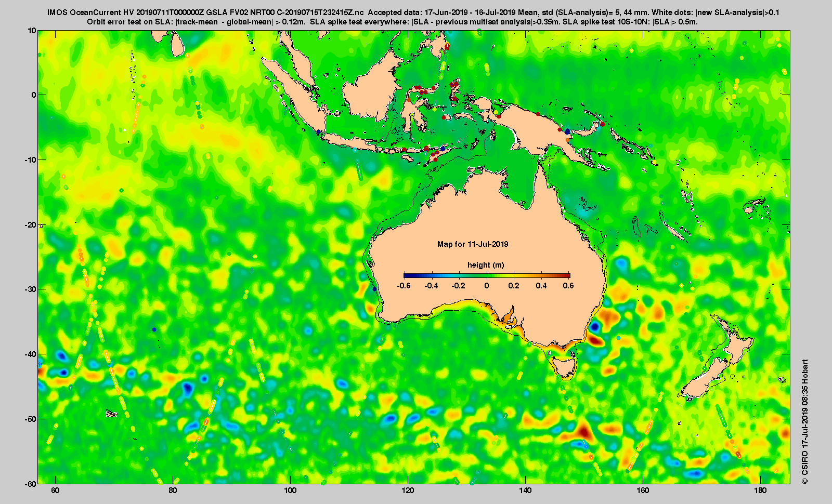
Task: Click the 'Orbit error test on SLA' line
Action: 393,22
